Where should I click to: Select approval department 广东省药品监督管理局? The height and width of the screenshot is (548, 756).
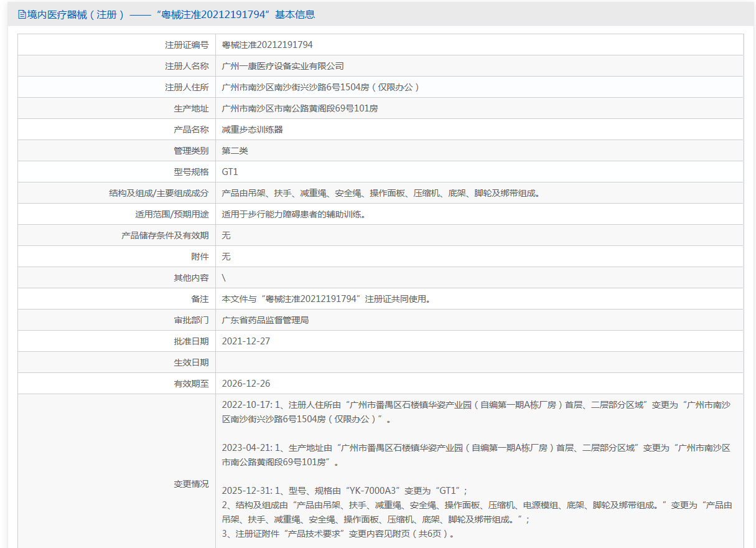265,320
